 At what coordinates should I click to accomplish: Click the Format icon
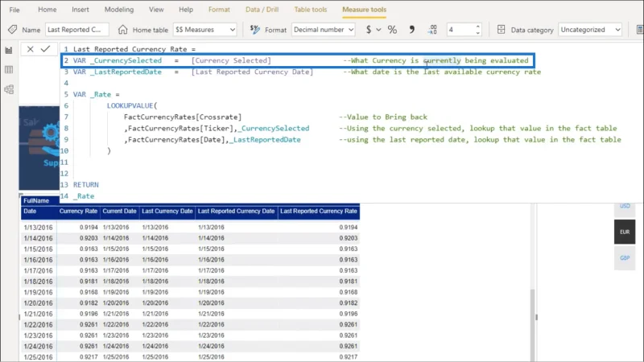(x=254, y=30)
